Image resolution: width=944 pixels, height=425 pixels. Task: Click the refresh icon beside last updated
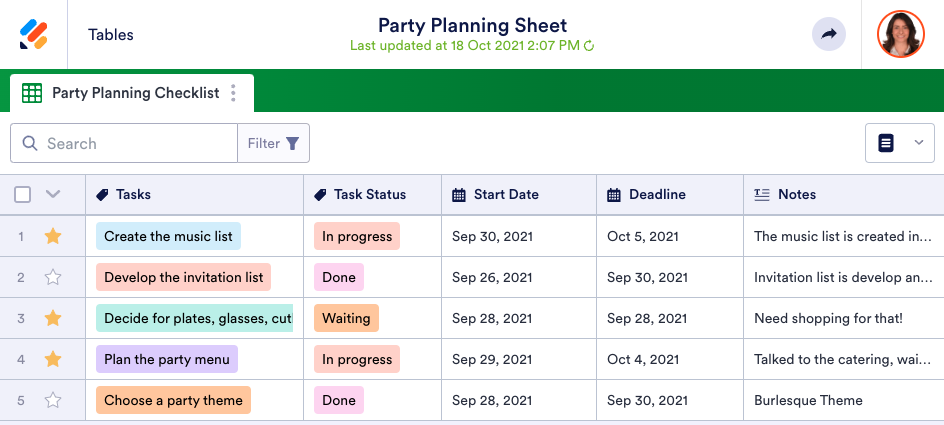click(589, 46)
